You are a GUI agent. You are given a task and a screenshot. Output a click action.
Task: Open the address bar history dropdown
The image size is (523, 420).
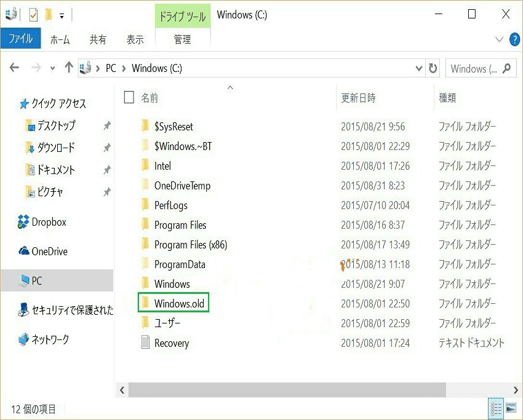419,68
